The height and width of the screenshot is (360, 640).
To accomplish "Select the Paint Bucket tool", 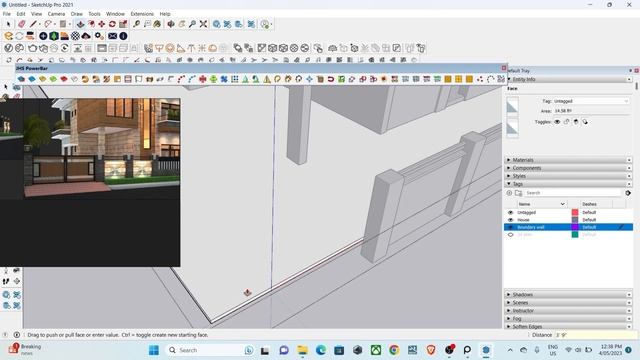I will point(157,24).
